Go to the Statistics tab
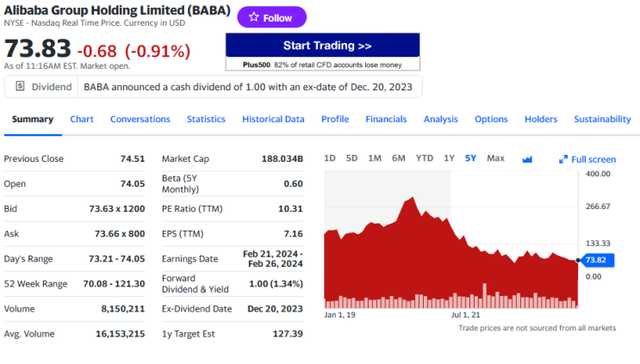Viewport: 640px width, 364px height. click(x=206, y=120)
